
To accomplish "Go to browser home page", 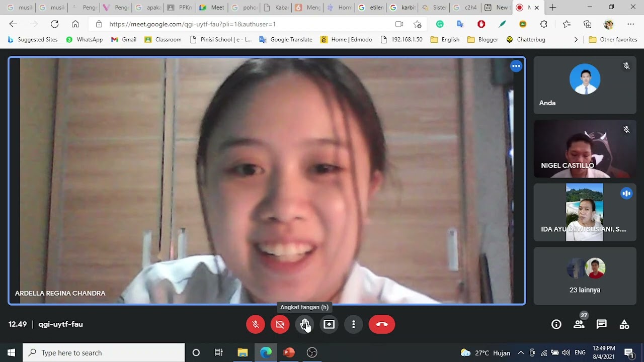I will pyautogui.click(x=75, y=24).
